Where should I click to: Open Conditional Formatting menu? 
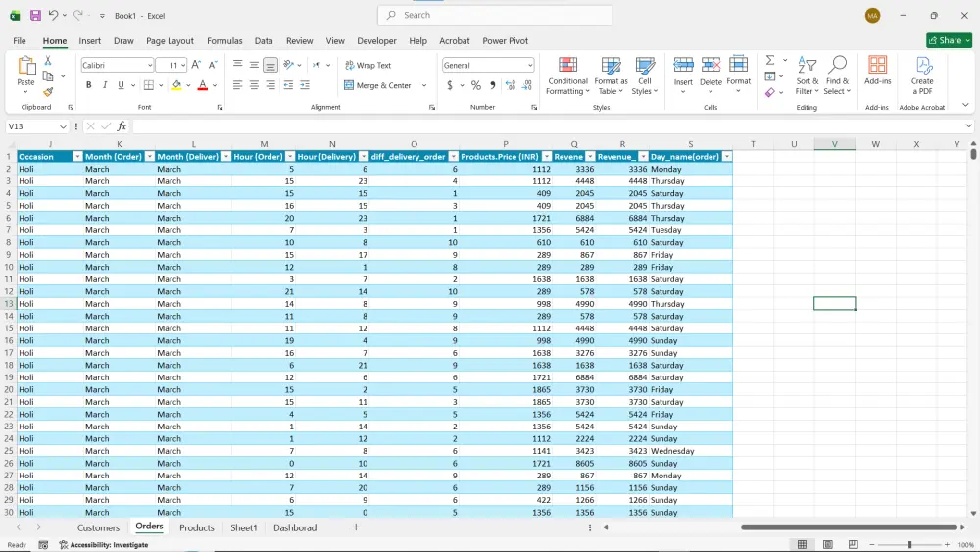567,76
